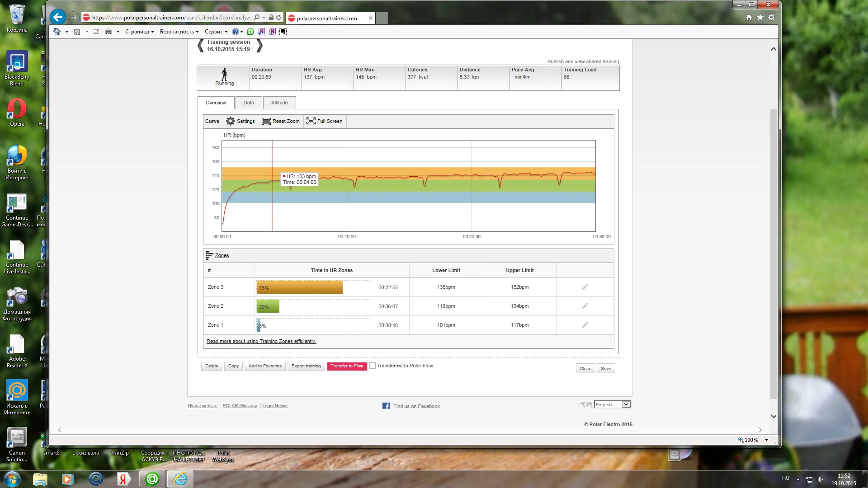Click the Zone 3 orange progress bar
The image size is (868, 488).
pyautogui.click(x=299, y=287)
